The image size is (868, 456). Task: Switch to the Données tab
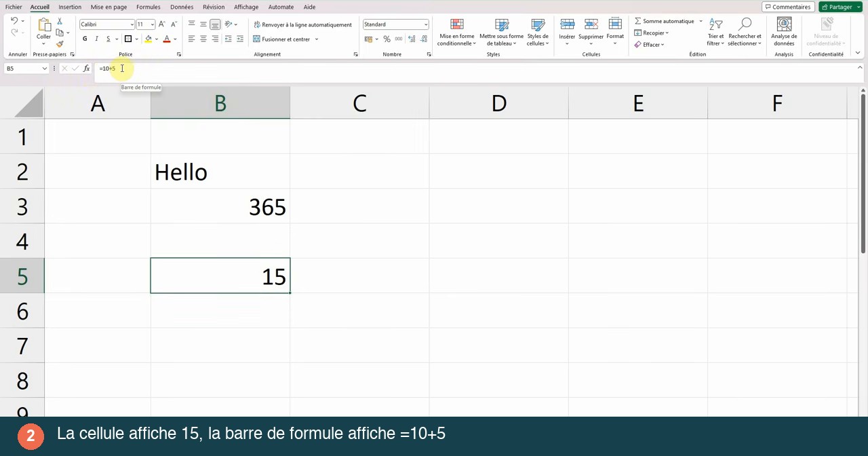click(x=182, y=7)
